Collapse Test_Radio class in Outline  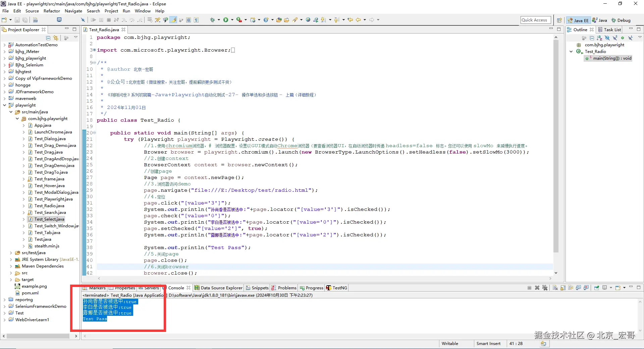[571, 52]
